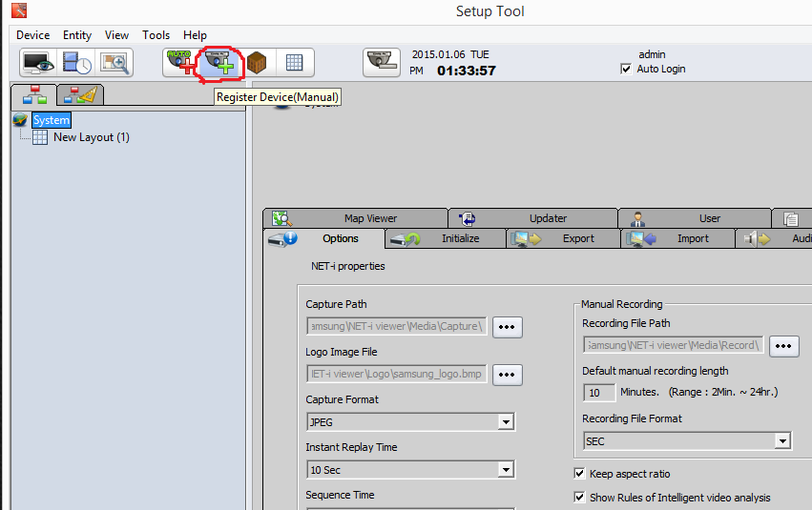Click the User tab person icon

tap(637, 219)
